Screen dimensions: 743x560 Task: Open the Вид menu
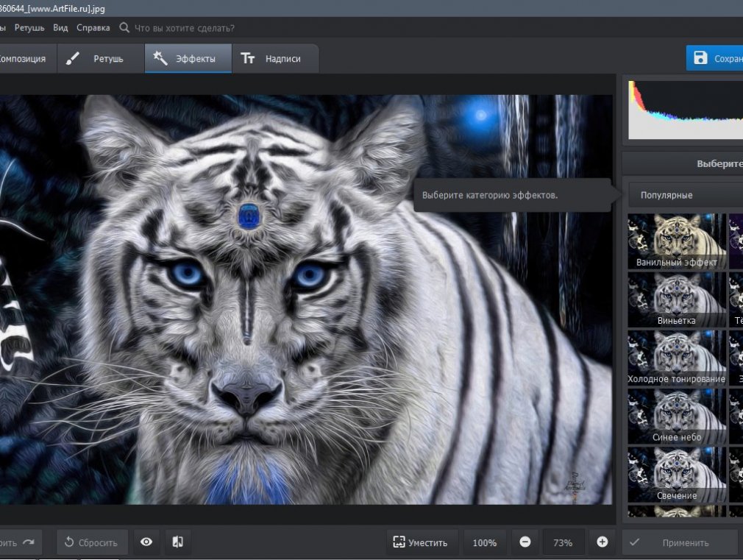tap(60, 28)
